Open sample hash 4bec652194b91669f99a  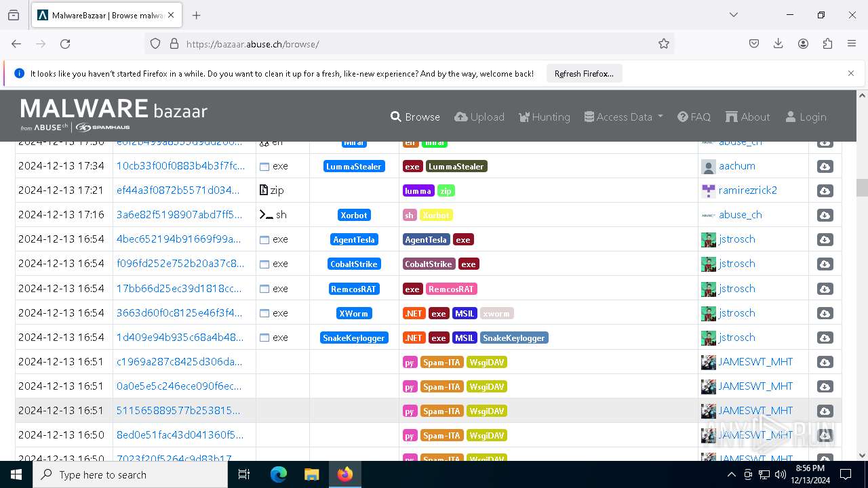tap(179, 239)
